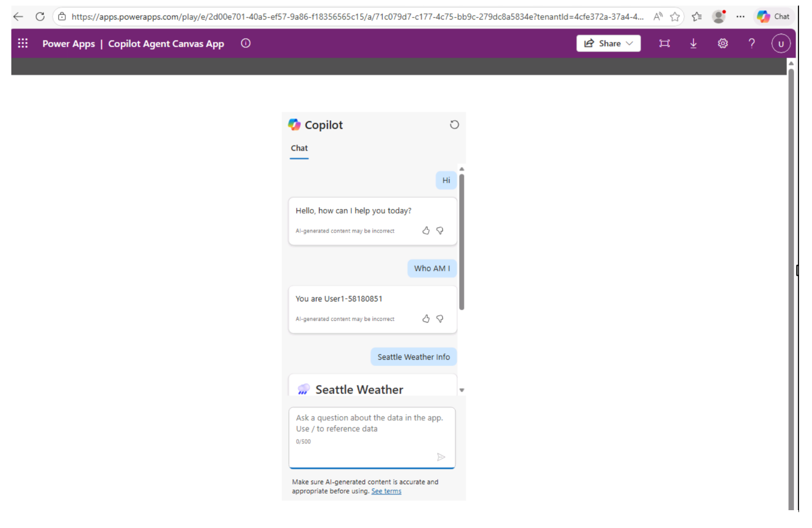Click the send message arrow icon
This screenshot has height=528, width=812.
(441, 457)
